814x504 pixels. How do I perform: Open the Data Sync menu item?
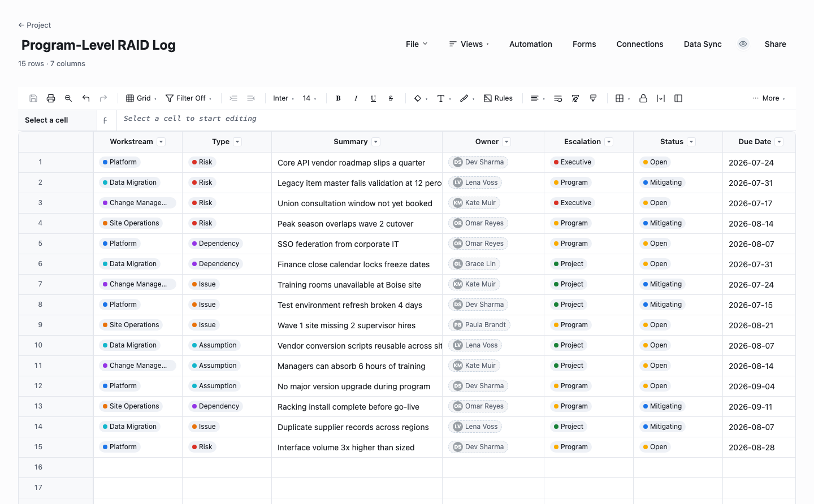tap(703, 44)
